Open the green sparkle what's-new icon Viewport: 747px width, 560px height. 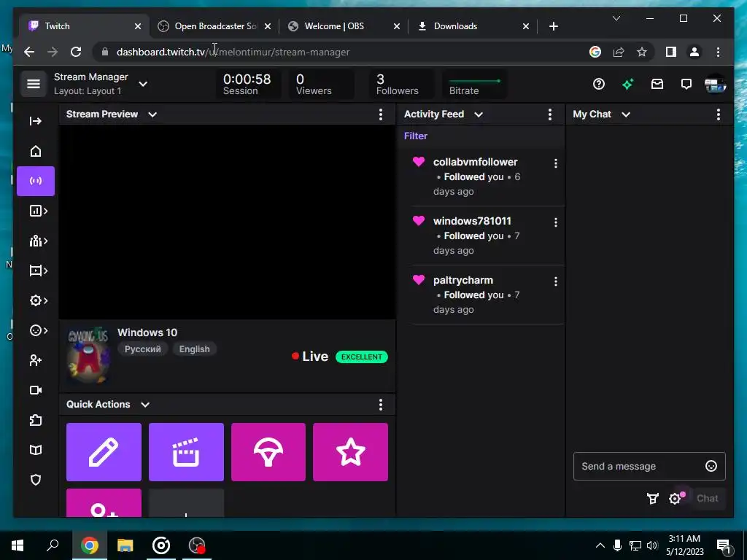[x=628, y=85]
